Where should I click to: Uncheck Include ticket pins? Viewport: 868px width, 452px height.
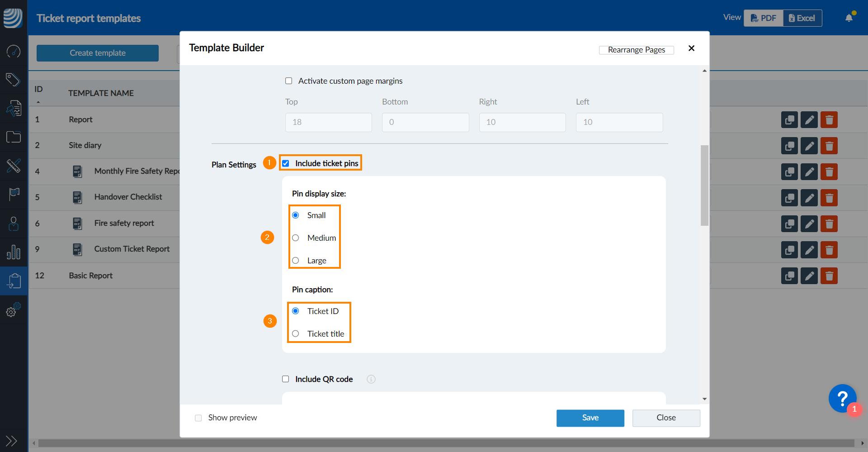[286, 163]
